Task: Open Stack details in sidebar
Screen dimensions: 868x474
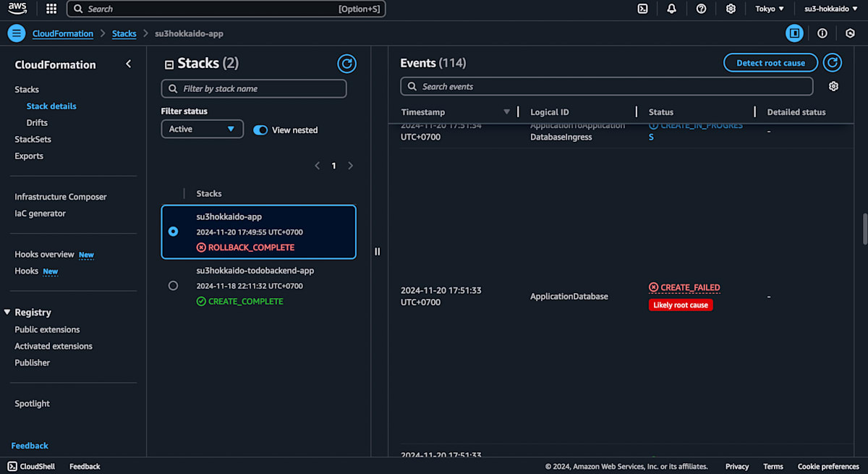Action: (x=51, y=106)
